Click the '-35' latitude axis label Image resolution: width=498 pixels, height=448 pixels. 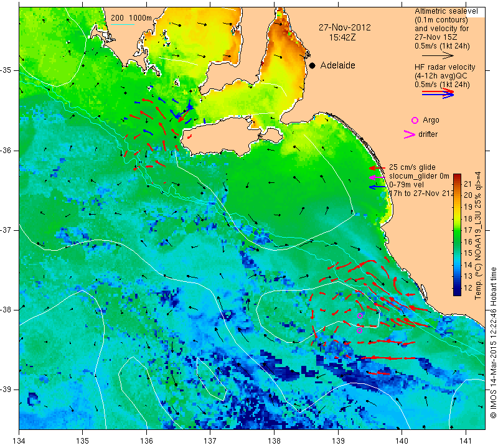(6, 70)
